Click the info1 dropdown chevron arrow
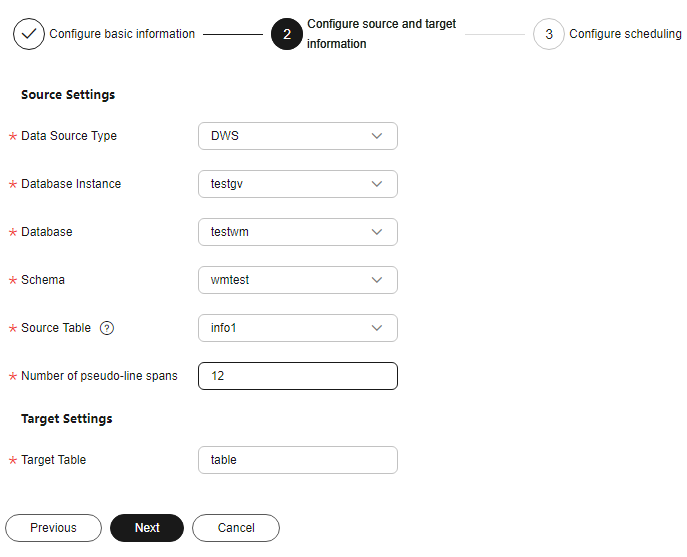 coord(377,328)
